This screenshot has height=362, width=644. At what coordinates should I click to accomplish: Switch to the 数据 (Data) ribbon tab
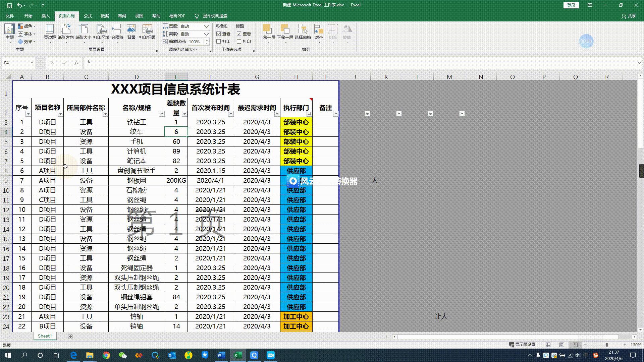pos(105,16)
